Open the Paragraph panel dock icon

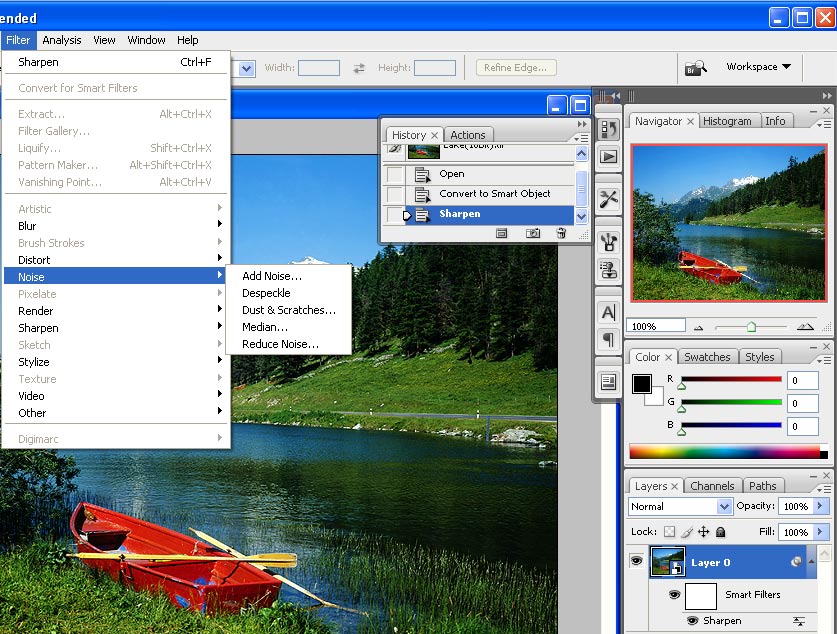[x=608, y=339]
